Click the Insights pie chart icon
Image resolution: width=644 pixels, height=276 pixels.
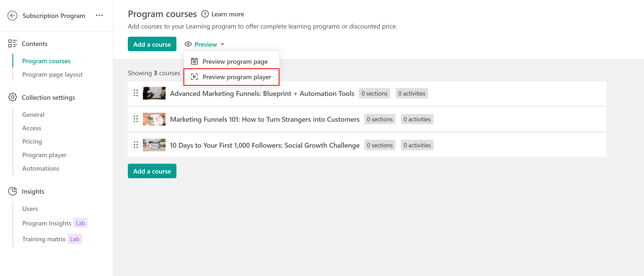(x=13, y=191)
